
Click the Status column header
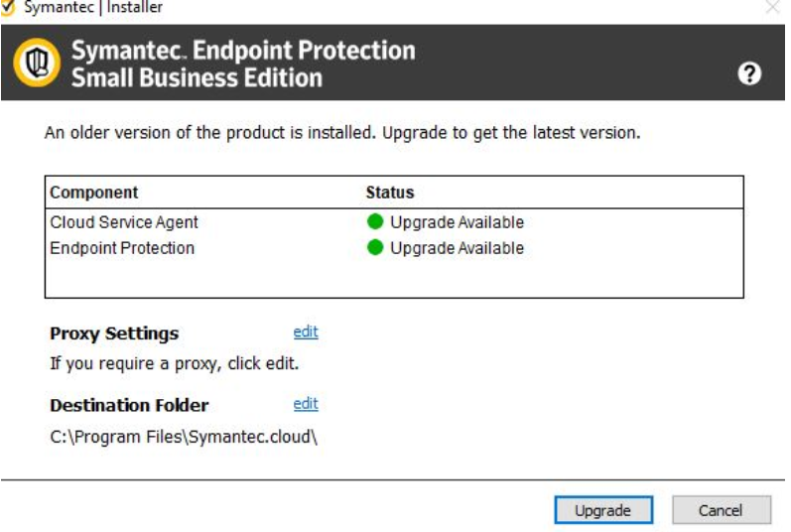coord(390,192)
